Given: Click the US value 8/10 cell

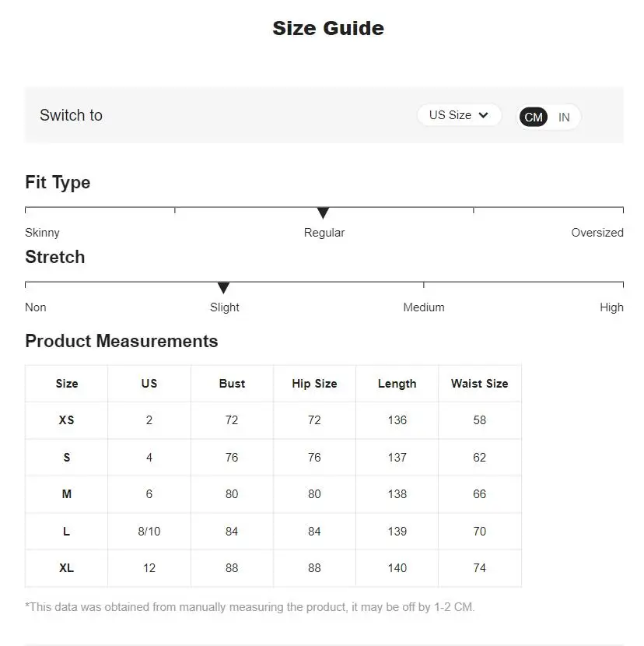Looking at the screenshot, I should [149, 531].
